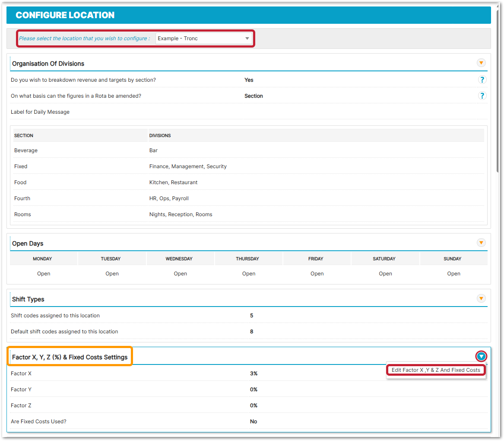Viewport: 504px width, 441px height.
Task: Click help icon for Rota amendment basis
Action: pos(482,96)
